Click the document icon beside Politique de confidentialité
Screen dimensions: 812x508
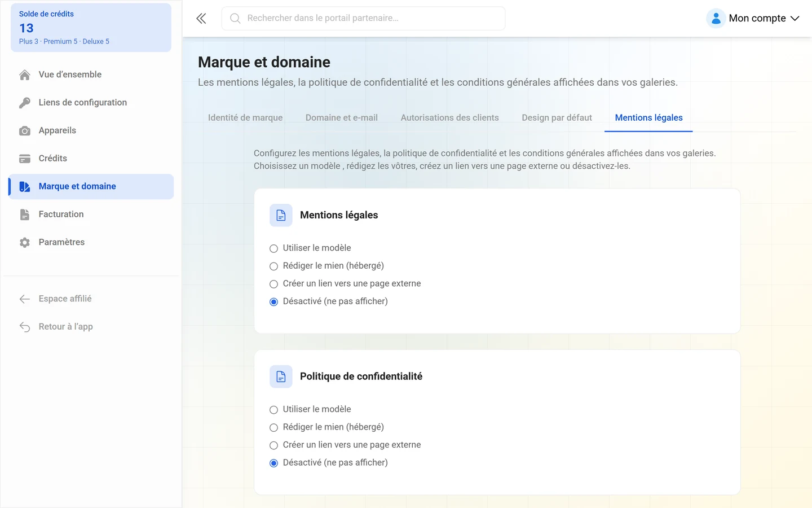281,376
